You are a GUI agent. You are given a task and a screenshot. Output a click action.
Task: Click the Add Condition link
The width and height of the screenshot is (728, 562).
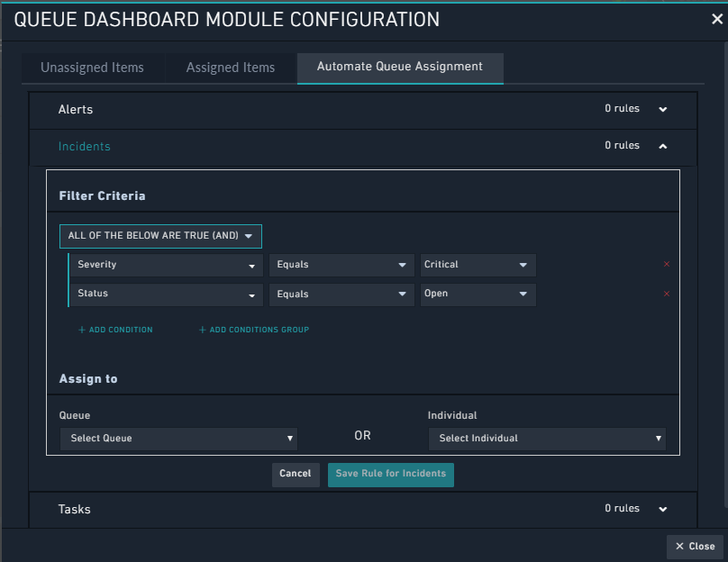point(115,330)
